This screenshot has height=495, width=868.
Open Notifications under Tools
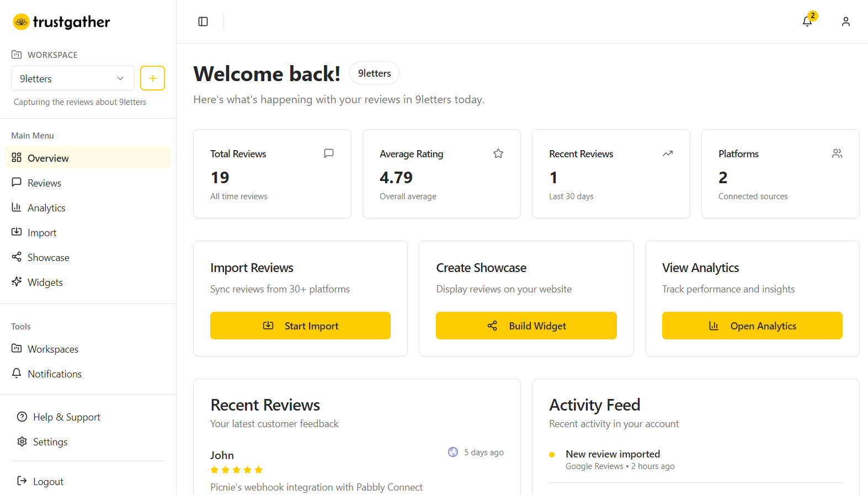[x=88, y=374]
